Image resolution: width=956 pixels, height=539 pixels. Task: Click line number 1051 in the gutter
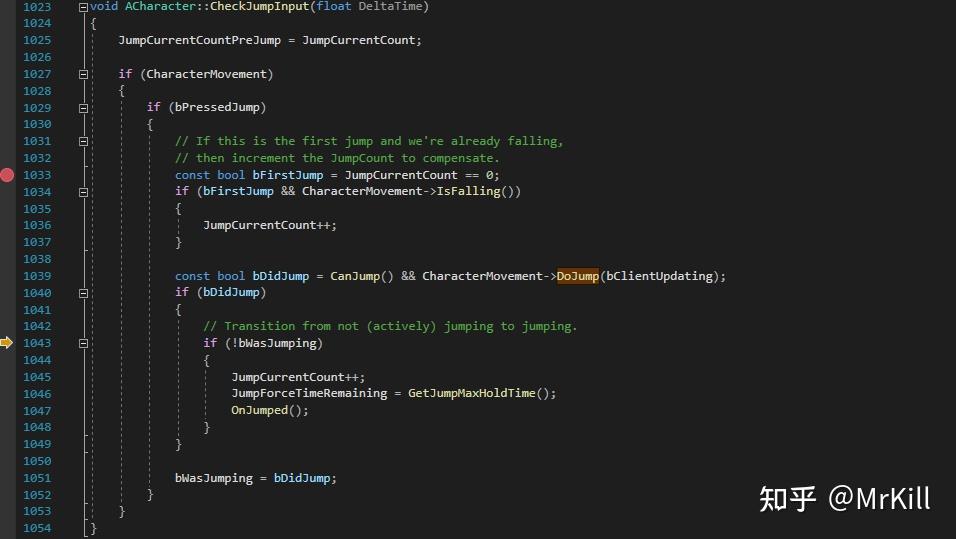pyautogui.click(x=37, y=478)
